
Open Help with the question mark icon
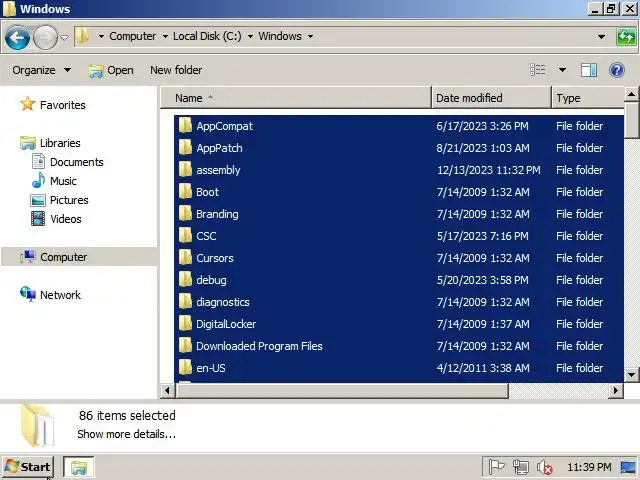[617, 70]
